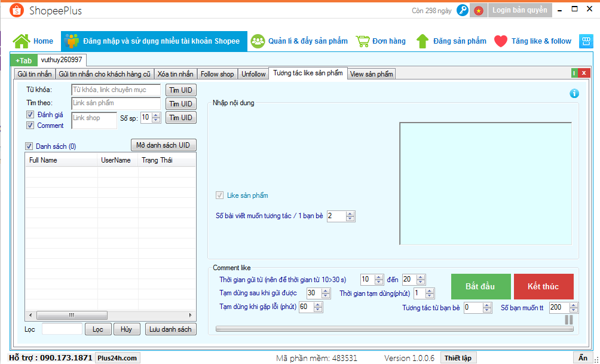Toggle the Danh sách (0) checkbox
This screenshot has width=600, height=364.
29,146
